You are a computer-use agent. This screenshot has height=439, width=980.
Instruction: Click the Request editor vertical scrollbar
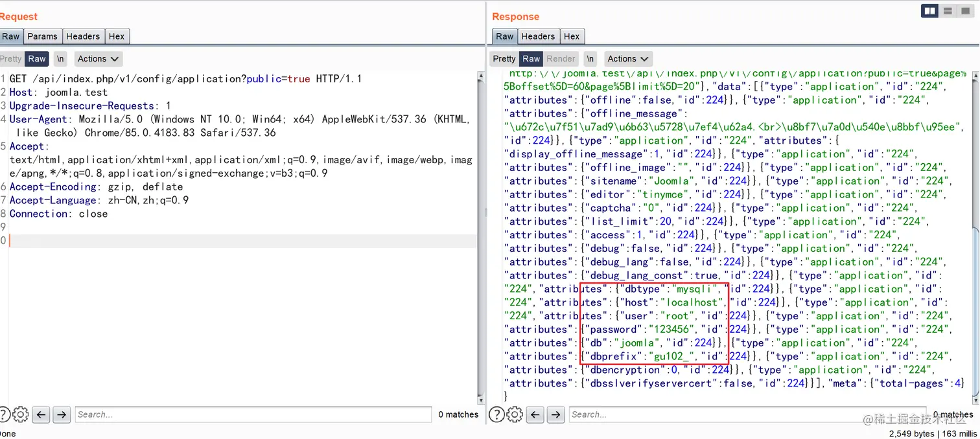(x=481, y=237)
